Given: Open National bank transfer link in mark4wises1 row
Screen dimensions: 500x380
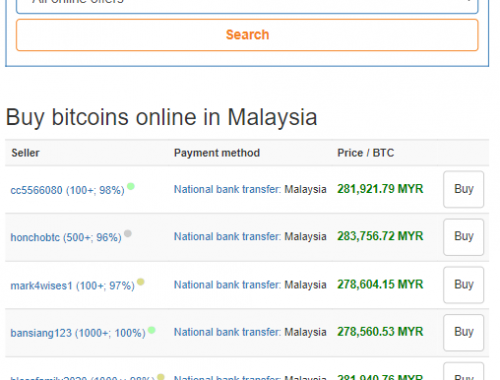Looking at the screenshot, I should click(227, 285).
